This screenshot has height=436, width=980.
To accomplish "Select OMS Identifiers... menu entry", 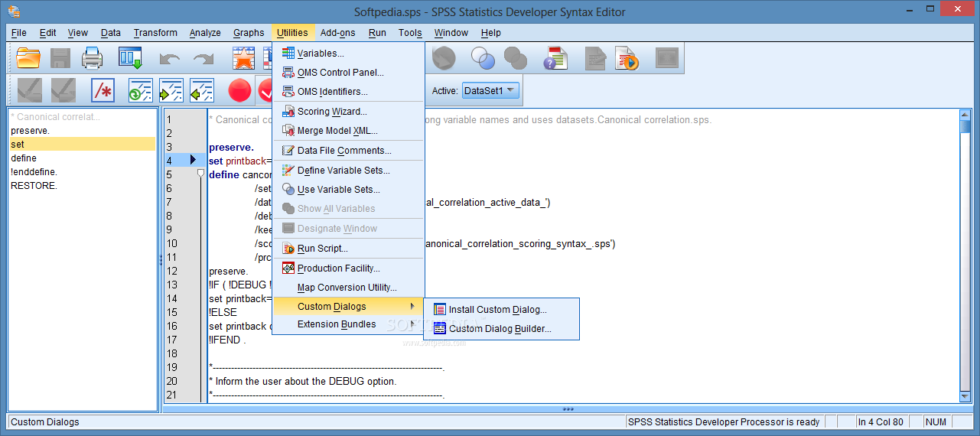I will [x=348, y=91].
